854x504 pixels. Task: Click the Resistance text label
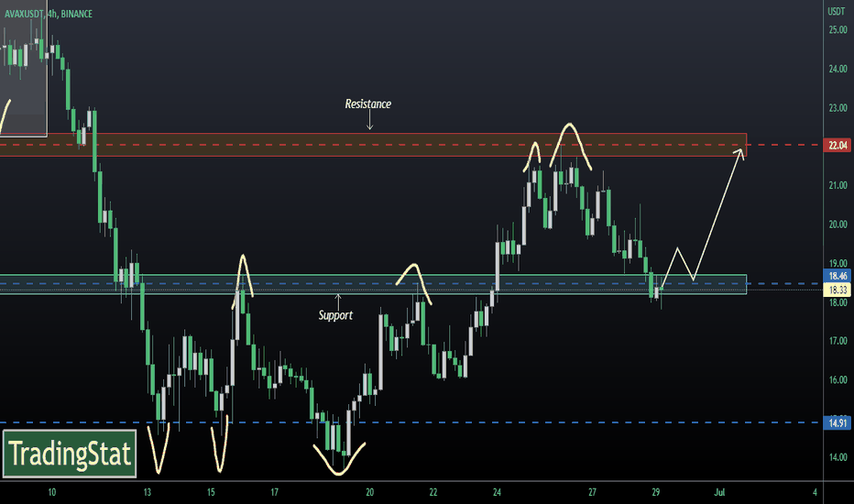point(367,104)
